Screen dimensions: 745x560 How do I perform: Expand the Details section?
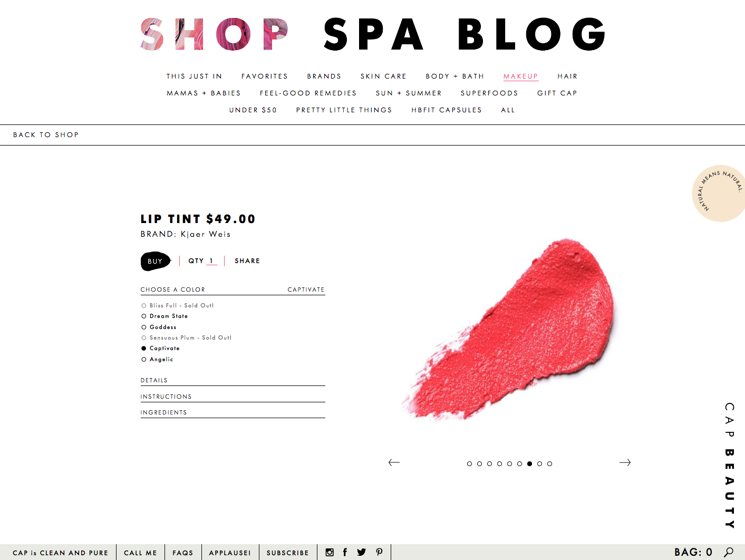[x=233, y=381]
